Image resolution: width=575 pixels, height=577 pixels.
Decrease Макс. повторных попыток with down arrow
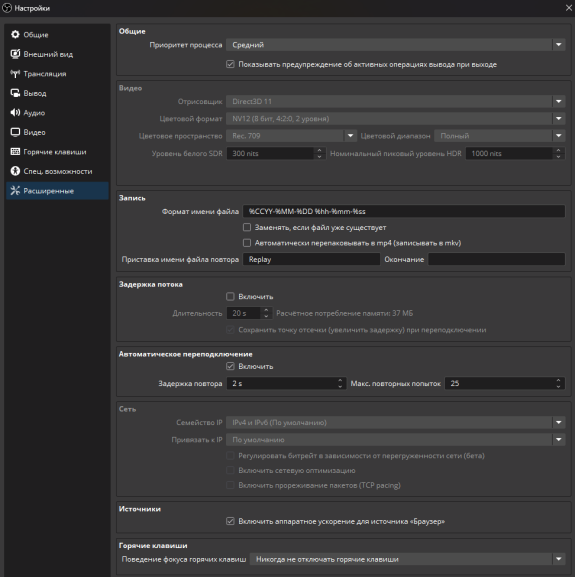pos(558,386)
